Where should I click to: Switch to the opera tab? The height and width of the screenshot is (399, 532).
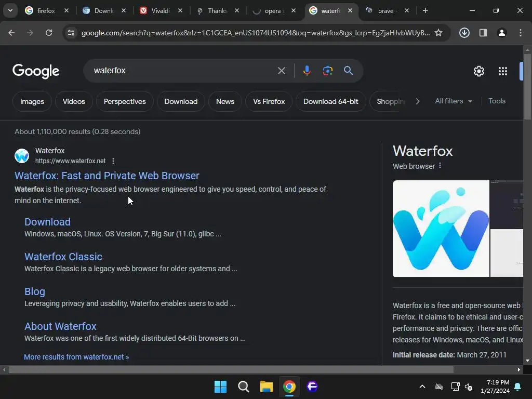[272, 11]
